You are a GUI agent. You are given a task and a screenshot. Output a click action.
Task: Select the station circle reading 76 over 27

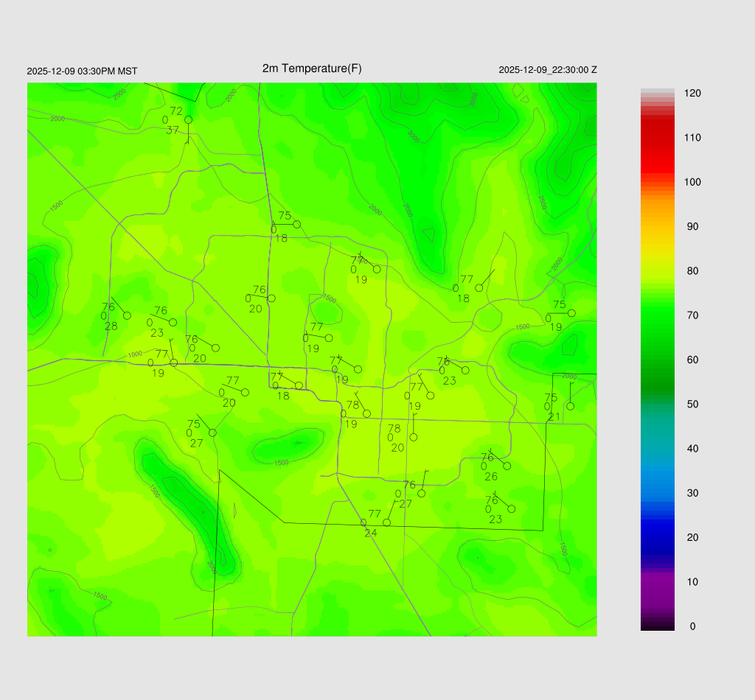[x=421, y=493]
